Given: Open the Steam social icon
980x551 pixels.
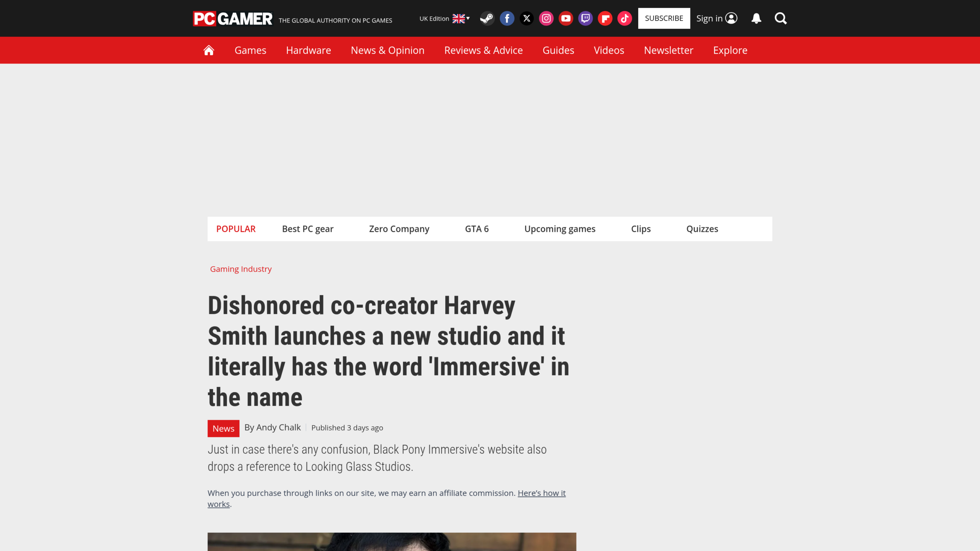Looking at the screenshot, I should 487,18.
